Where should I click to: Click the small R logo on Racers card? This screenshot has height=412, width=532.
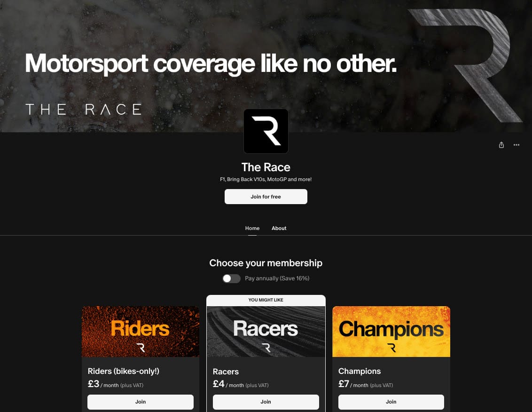click(266, 348)
